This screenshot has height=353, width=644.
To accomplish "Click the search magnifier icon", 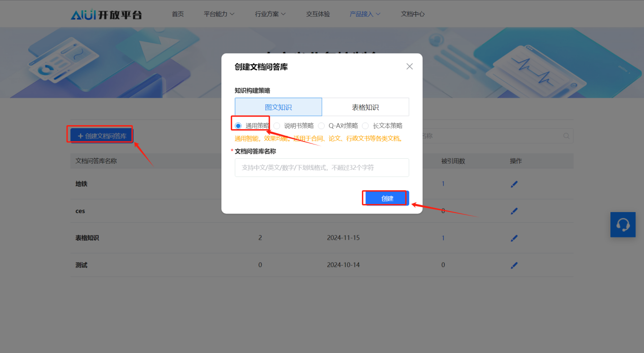I will 566,136.
